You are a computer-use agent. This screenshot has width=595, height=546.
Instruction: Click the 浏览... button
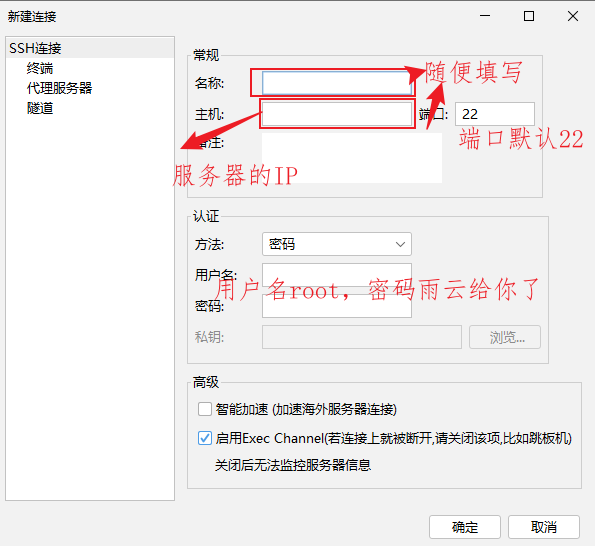(505, 337)
